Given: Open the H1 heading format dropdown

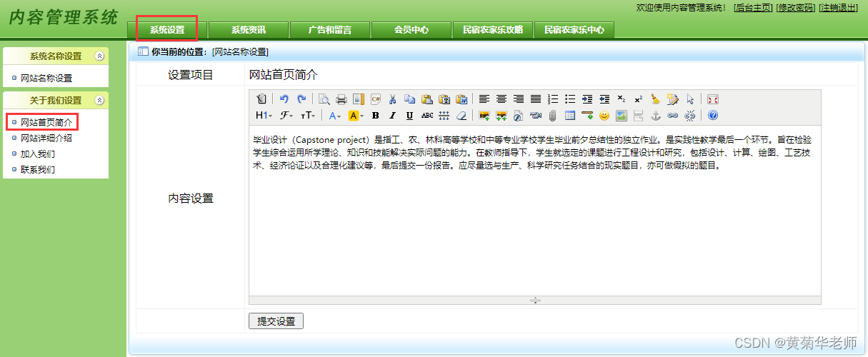Looking at the screenshot, I should (264, 115).
